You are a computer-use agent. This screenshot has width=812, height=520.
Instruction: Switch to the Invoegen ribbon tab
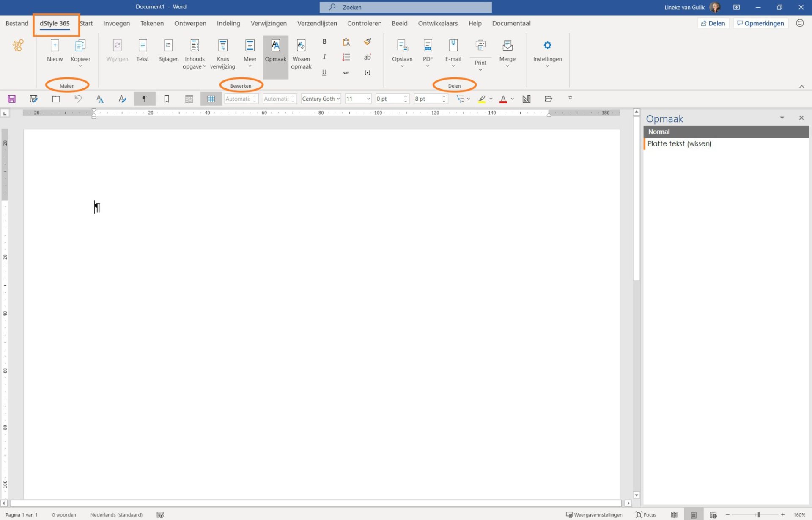(x=116, y=23)
